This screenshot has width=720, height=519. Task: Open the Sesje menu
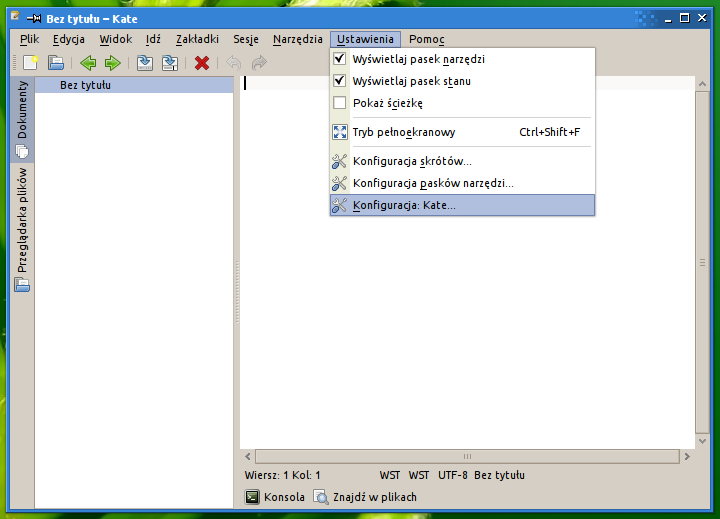[x=246, y=39]
